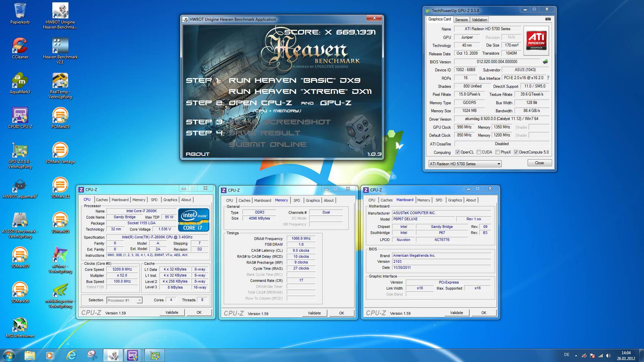Open Memory tab in the left CPU-Z window
Viewport: 644px width, 362px height.
pos(139,200)
